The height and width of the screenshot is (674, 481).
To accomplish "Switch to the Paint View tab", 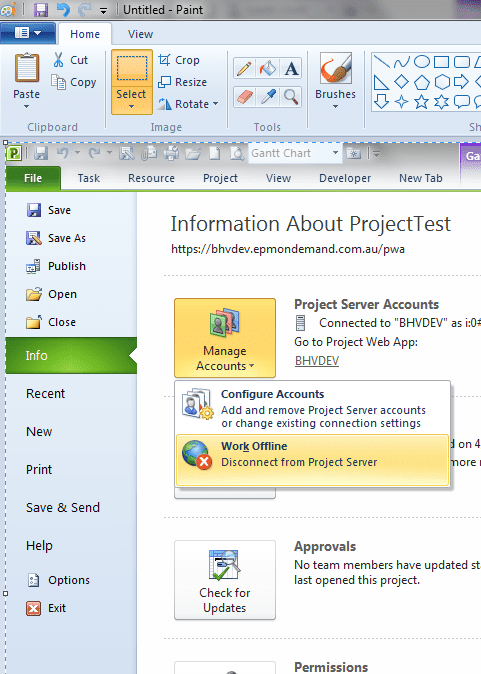I will [x=140, y=34].
